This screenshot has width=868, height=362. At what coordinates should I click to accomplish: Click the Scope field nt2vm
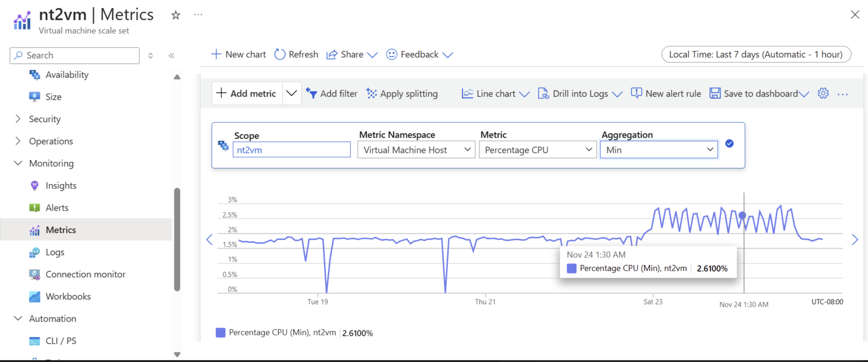tap(292, 150)
